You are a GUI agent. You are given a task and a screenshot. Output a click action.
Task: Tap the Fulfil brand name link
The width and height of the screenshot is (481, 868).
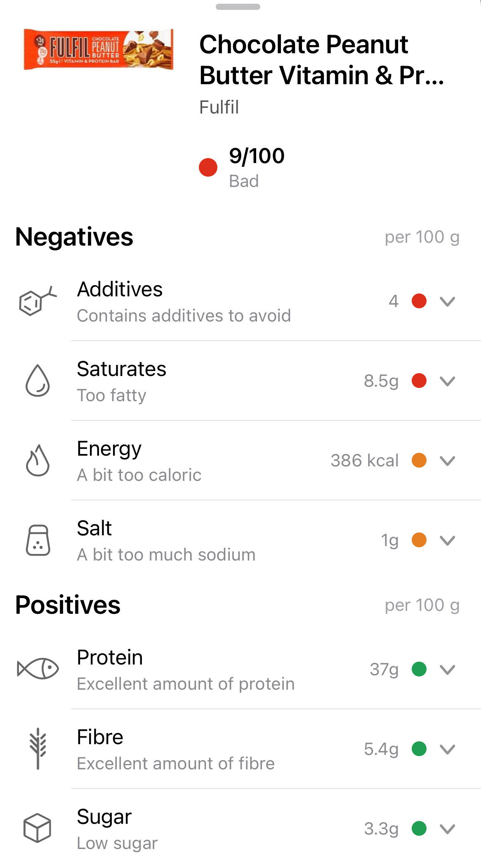tap(219, 107)
